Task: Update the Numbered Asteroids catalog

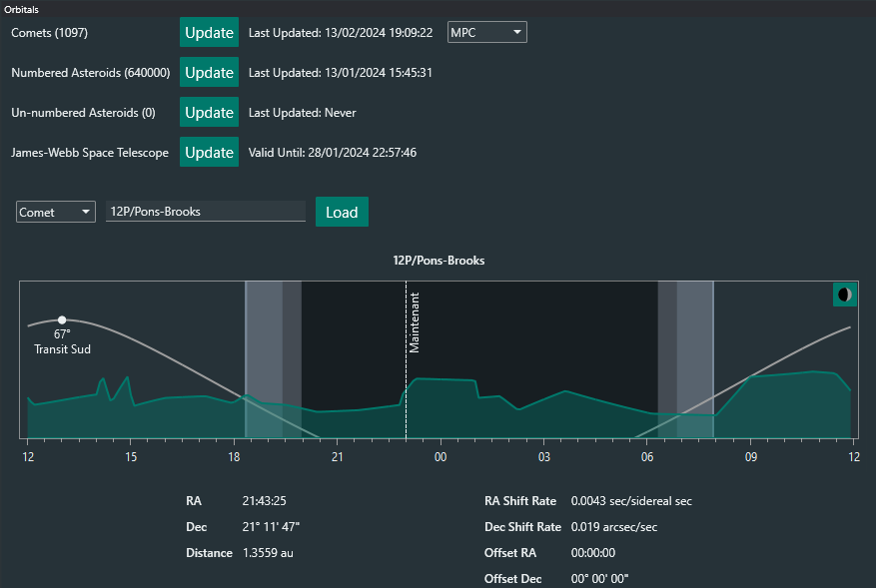Action: pyautogui.click(x=209, y=73)
